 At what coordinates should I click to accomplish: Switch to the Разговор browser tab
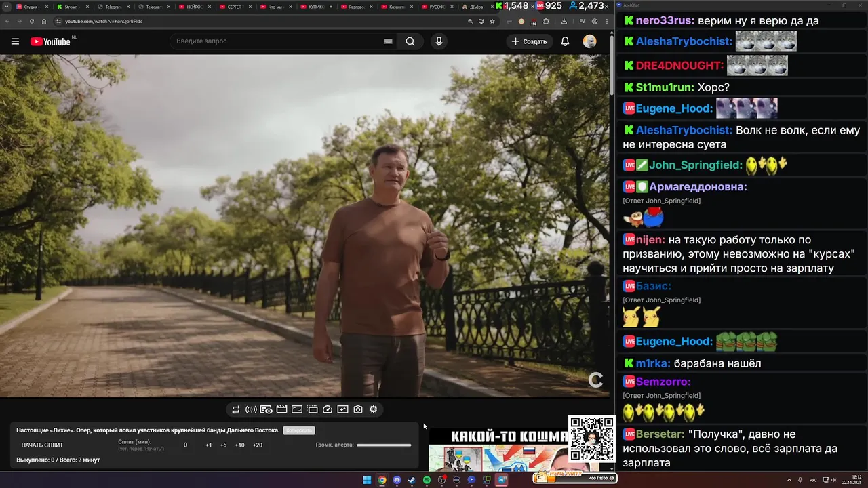356,7
